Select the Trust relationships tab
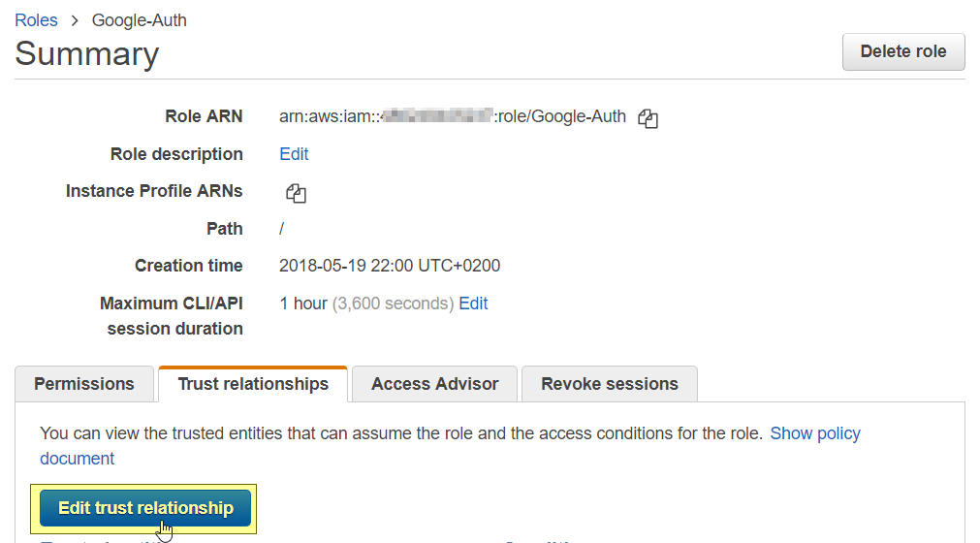The image size is (980, 543). 253,384
